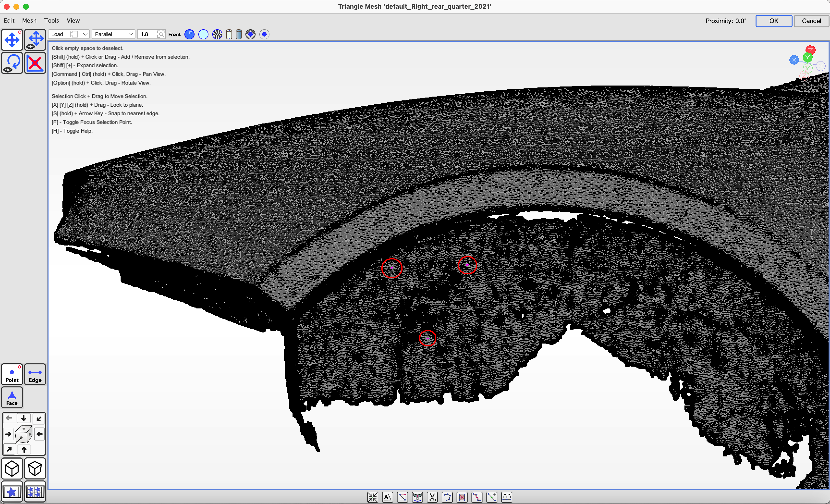Image resolution: width=830 pixels, height=504 pixels.
Task: Click the collapse-to-center arrows icon
Action: tap(373, 497)
